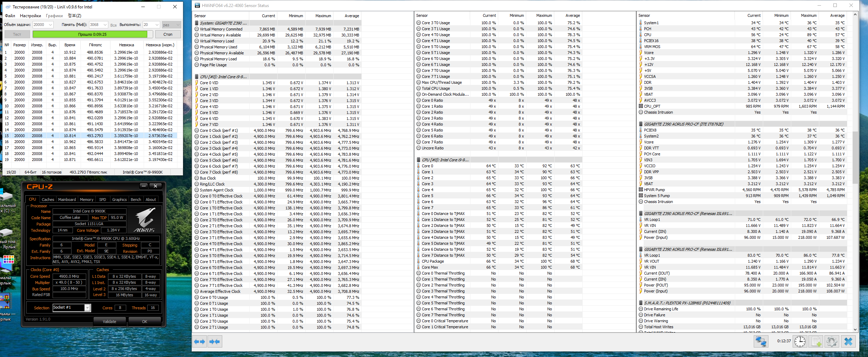The image size is (868, 357).
Task: Click HPWR Pump fan icon
Action: (641, 190)
